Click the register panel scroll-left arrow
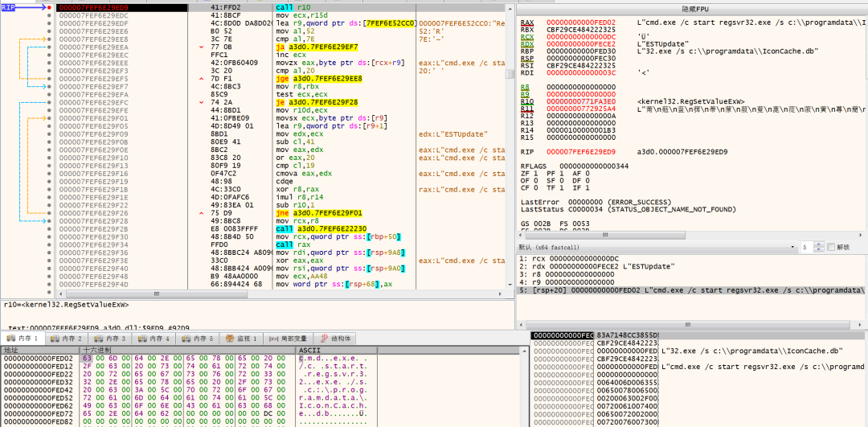Viewport: 868px width, 427px height. coord(522,236)
